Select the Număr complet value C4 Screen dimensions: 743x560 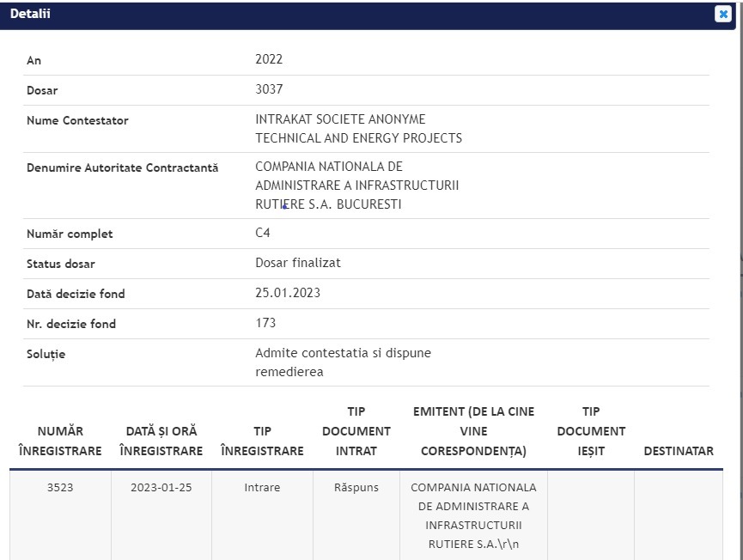tap(263, 234)
